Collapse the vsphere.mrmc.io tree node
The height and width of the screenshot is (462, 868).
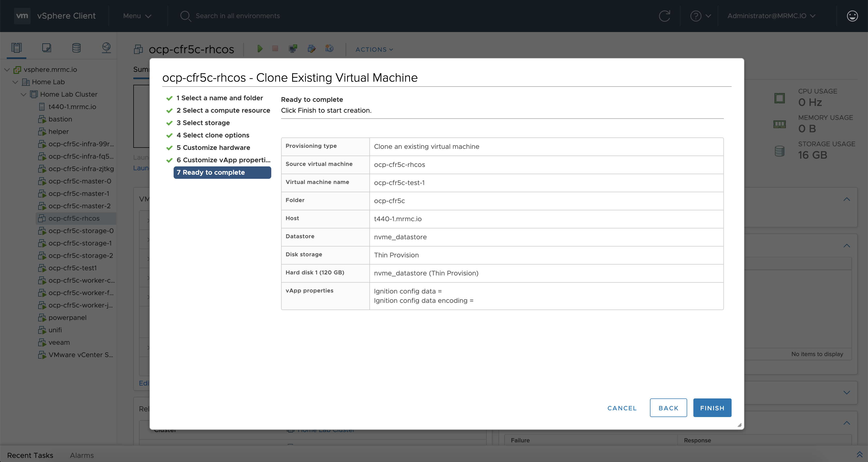click(x=7, y=70)
